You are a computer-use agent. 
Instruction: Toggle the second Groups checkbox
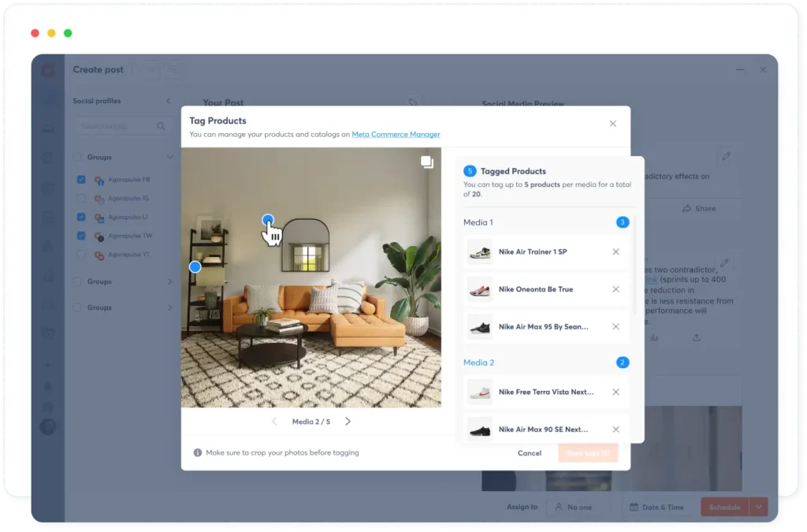click(x=77, y=281)
